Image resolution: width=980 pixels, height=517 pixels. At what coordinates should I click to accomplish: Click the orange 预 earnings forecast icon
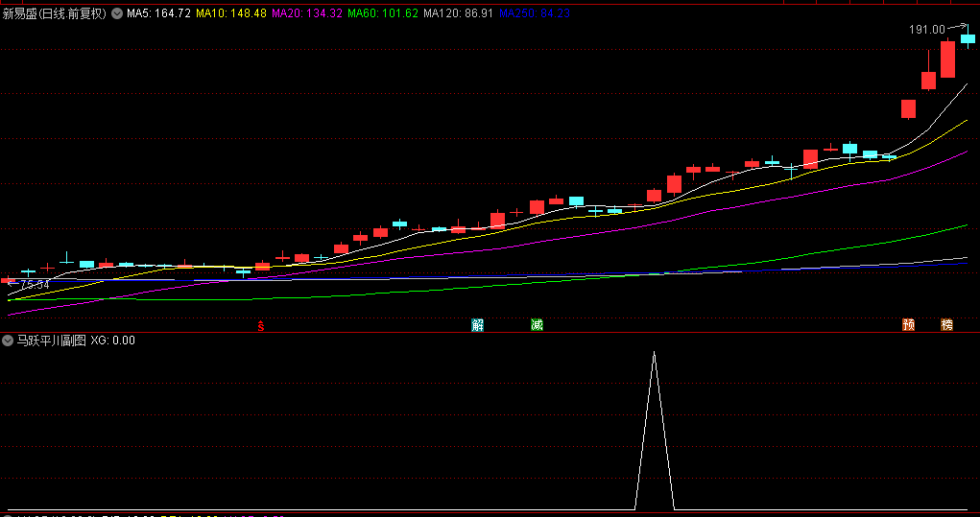tap(908, 325)
